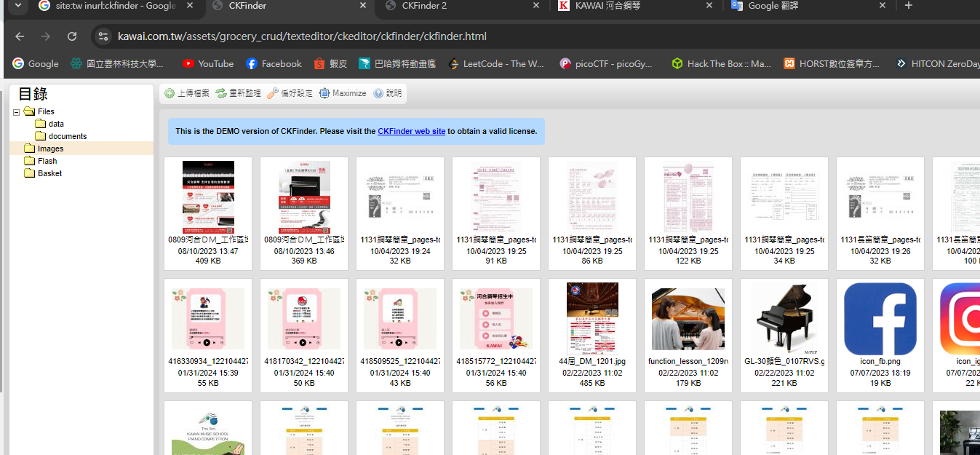Open the tab search dropdown chevron
This screenshot has height=455, width=980.
pos(17,6)
